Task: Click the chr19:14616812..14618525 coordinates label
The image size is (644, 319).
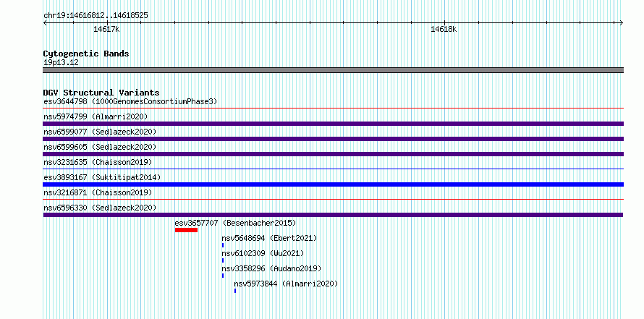Action: 96,16
